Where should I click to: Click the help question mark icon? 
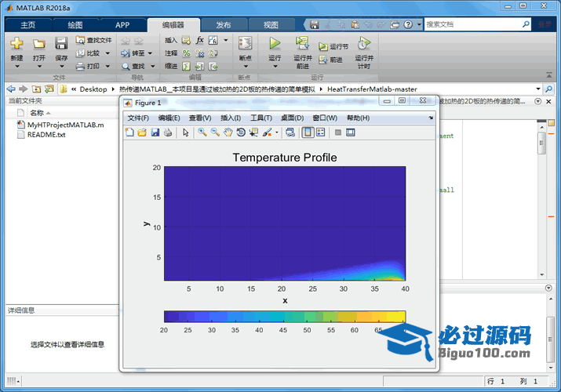tap(408, 24)
